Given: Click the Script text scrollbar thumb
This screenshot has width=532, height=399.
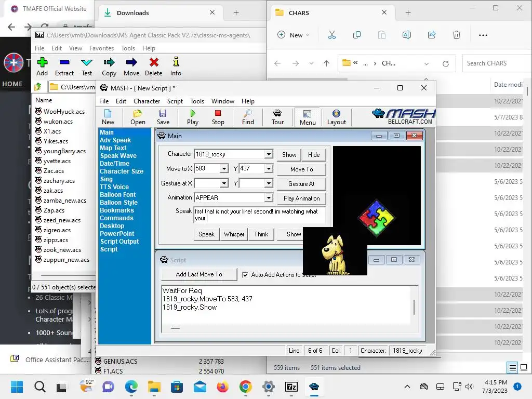Looking at the screenshot, I should 414,307.
